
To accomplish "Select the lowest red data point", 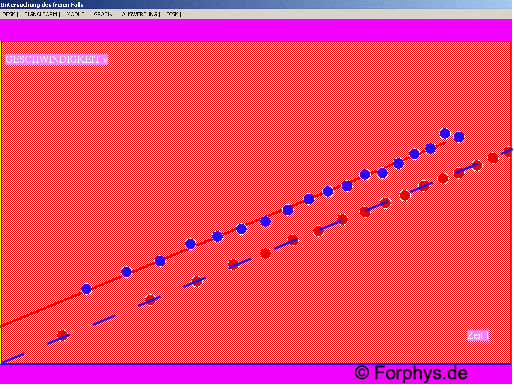I will [x=62, y=335].
